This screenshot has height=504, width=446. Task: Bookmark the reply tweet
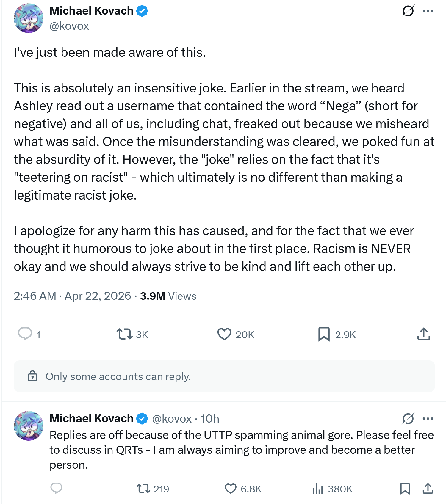pos(405,488)
